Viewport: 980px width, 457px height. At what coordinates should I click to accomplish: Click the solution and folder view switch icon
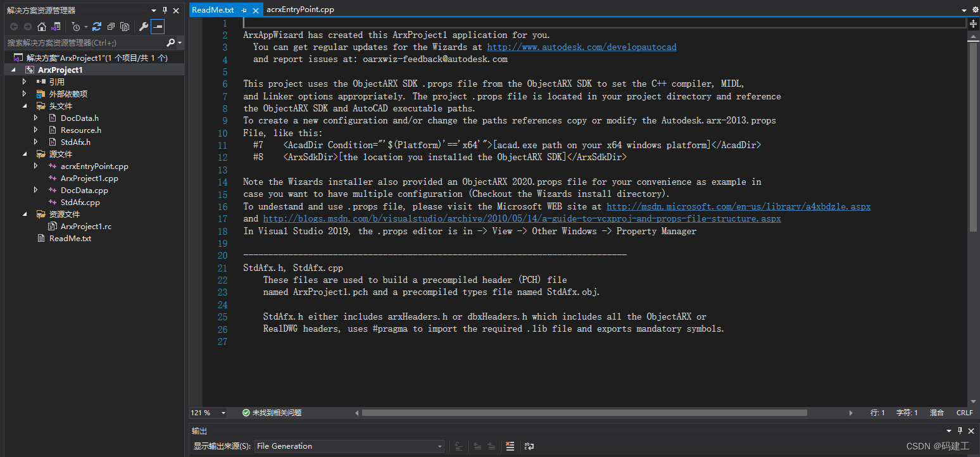point(56,27)
